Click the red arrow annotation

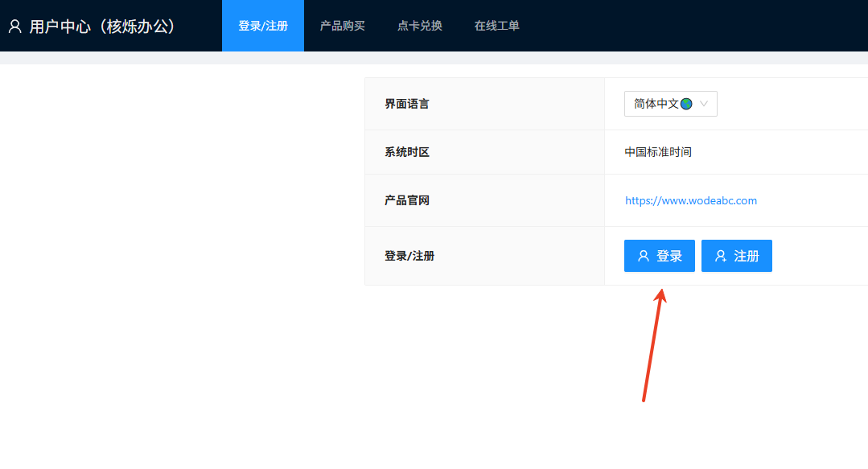pos(652,346)
